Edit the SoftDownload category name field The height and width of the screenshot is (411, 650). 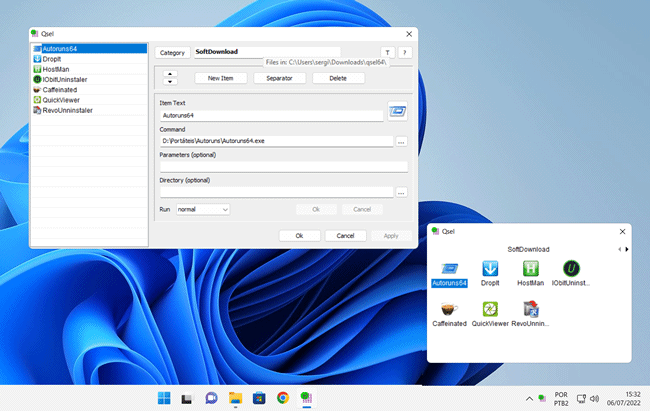(x=267, y=52)
